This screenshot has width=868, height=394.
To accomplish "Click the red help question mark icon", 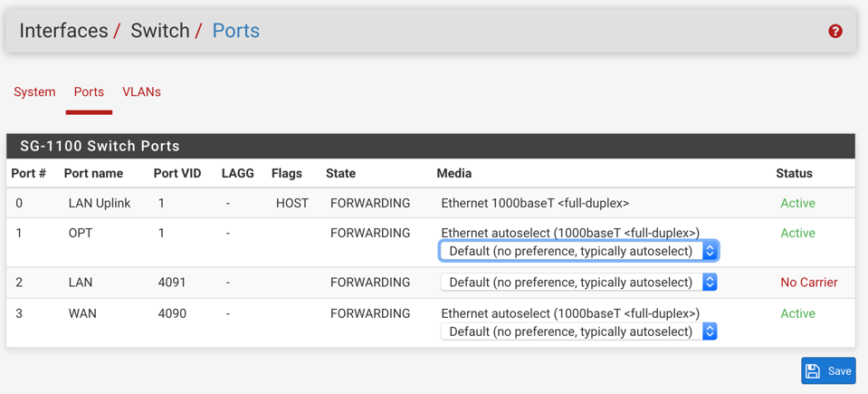I will (835, 31).
